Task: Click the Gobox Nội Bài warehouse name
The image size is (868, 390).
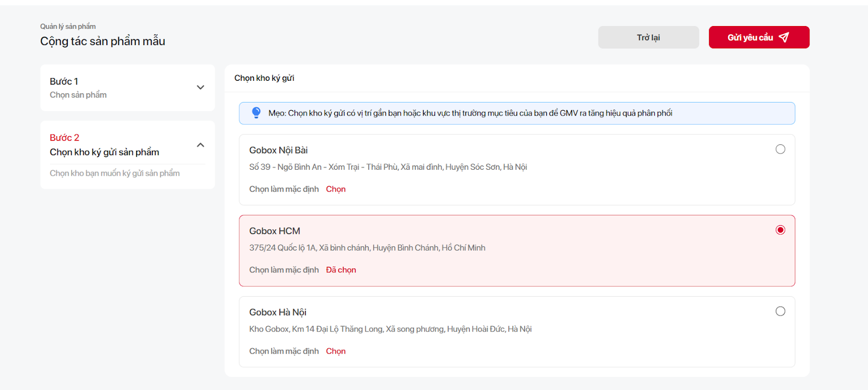Action: 278,150
